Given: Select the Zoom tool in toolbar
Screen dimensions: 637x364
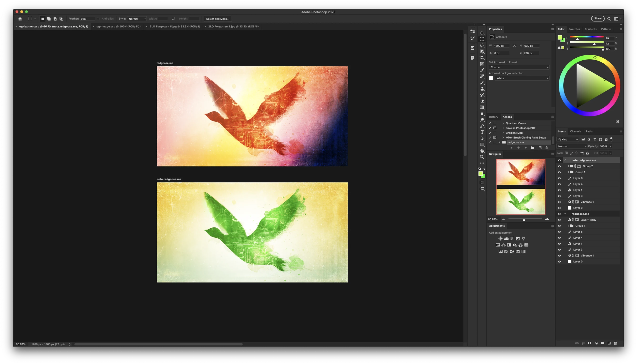Looking at the screenshot, I should 482,157.
